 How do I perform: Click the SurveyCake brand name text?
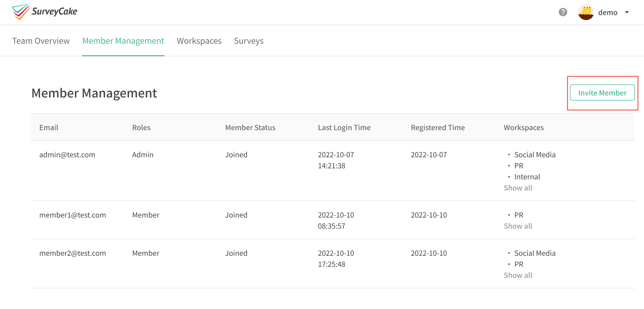54,12
